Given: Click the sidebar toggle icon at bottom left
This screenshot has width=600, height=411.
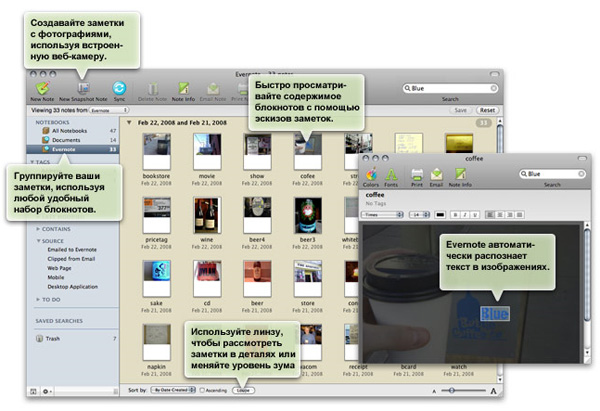Looking at the screenshot, I should [x=33, y=391].
